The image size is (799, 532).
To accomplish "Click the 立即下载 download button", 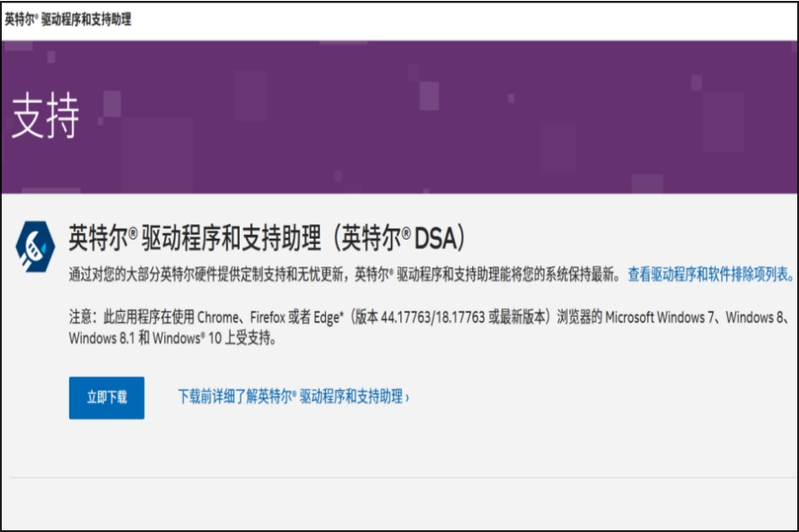I will tap(107, 397).
